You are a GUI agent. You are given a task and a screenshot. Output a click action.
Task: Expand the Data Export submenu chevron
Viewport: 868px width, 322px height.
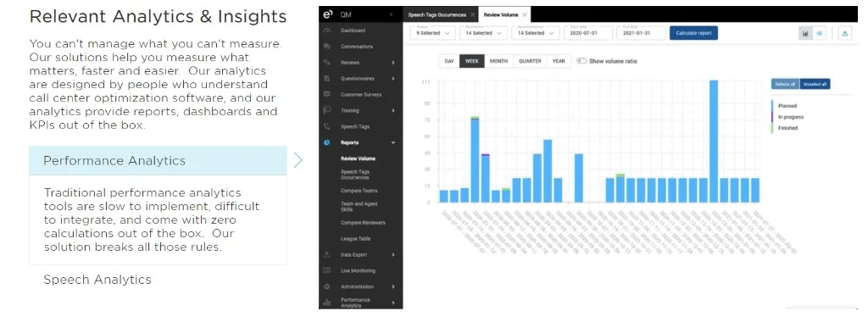click(393, 254)
